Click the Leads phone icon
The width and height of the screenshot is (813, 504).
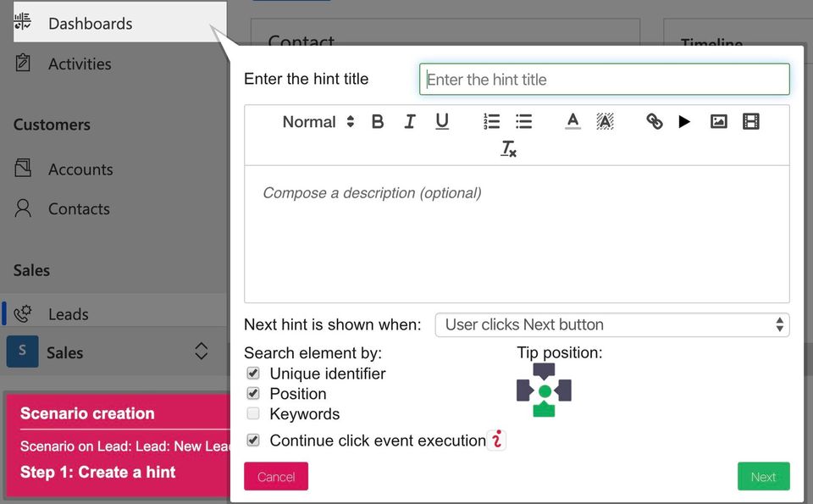pos(23,313)
